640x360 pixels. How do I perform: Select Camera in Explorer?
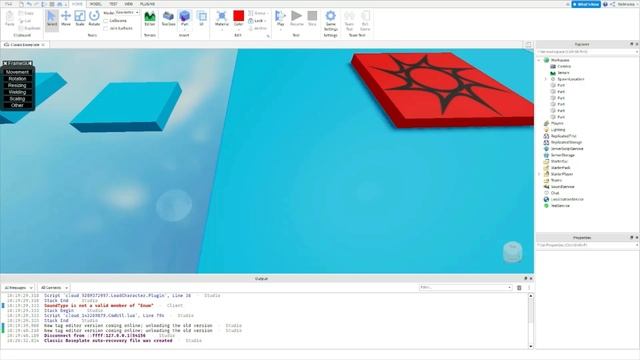[564, 66]
